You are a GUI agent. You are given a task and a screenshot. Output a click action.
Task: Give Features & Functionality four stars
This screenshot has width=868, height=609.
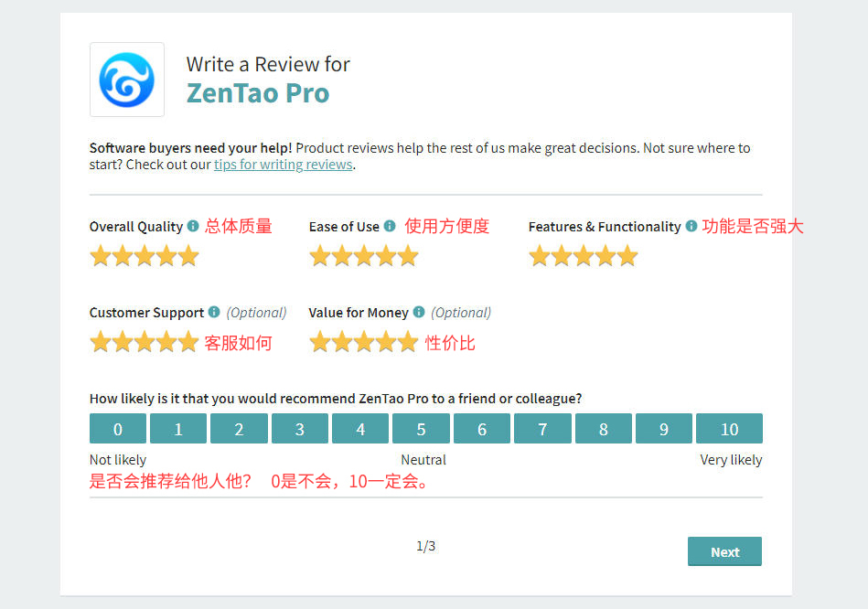point(605,256)
